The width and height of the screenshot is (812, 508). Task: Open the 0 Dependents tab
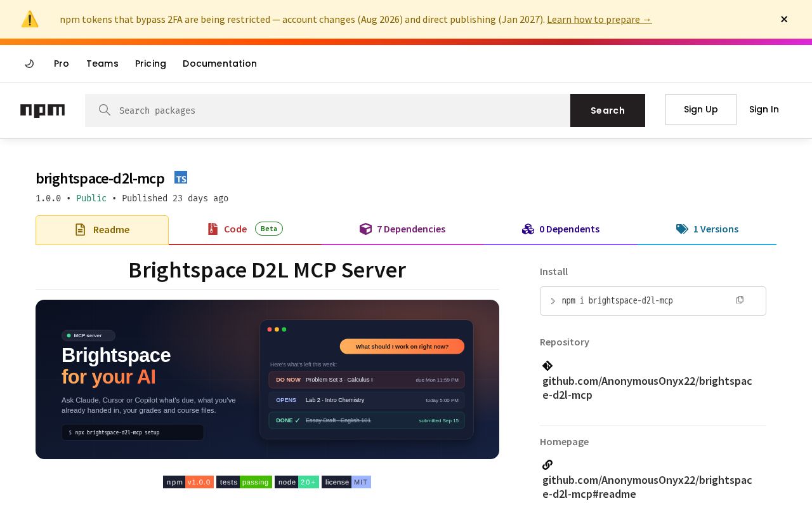(x=561, y=229)
